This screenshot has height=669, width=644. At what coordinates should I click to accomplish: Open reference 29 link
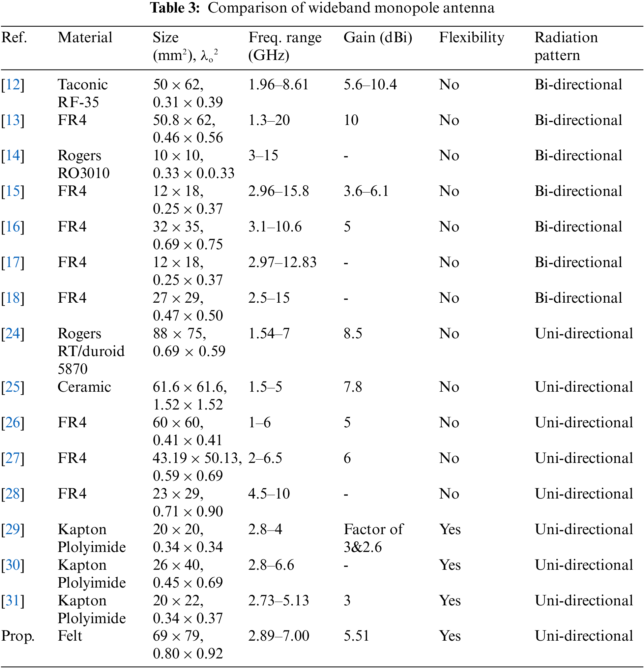[x=13, y=530]
